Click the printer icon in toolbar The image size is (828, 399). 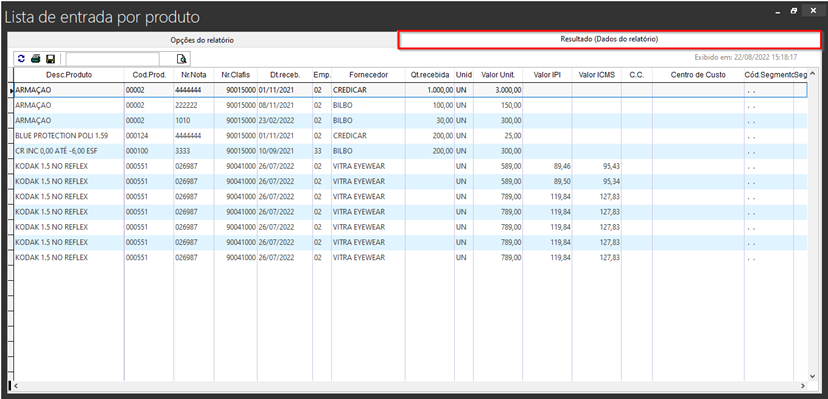(35, 59)
